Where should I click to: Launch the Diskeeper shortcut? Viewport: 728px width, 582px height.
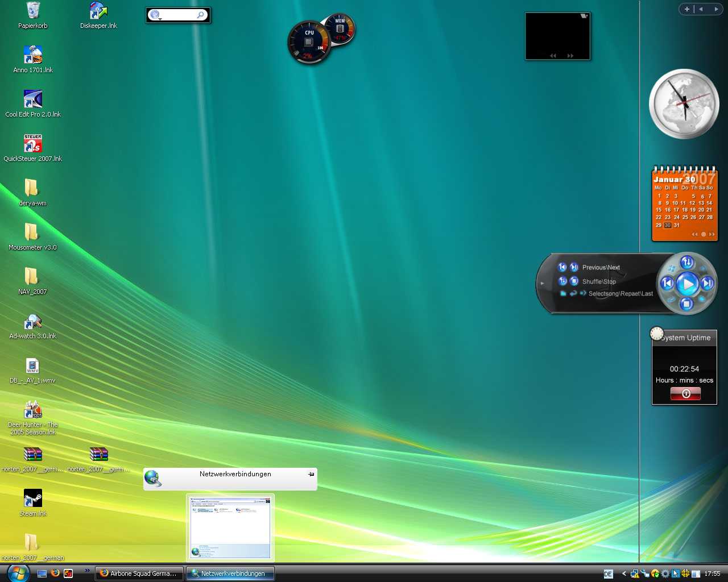coord(98,11)
